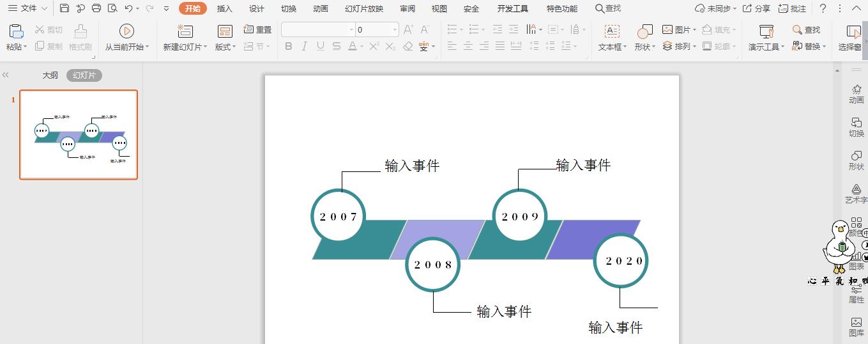Open Print Preview icon

[x=112, y=8]
